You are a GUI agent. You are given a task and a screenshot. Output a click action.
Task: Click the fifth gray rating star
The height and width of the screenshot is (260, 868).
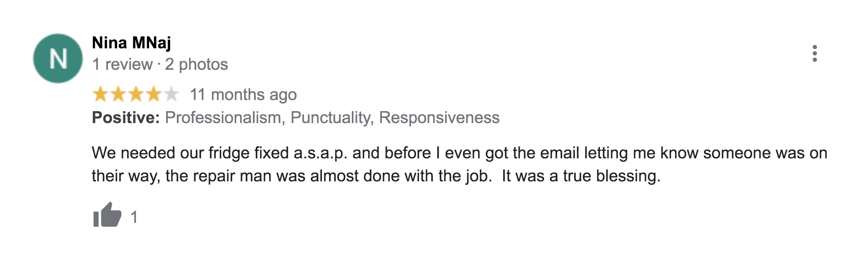[171, 94]
